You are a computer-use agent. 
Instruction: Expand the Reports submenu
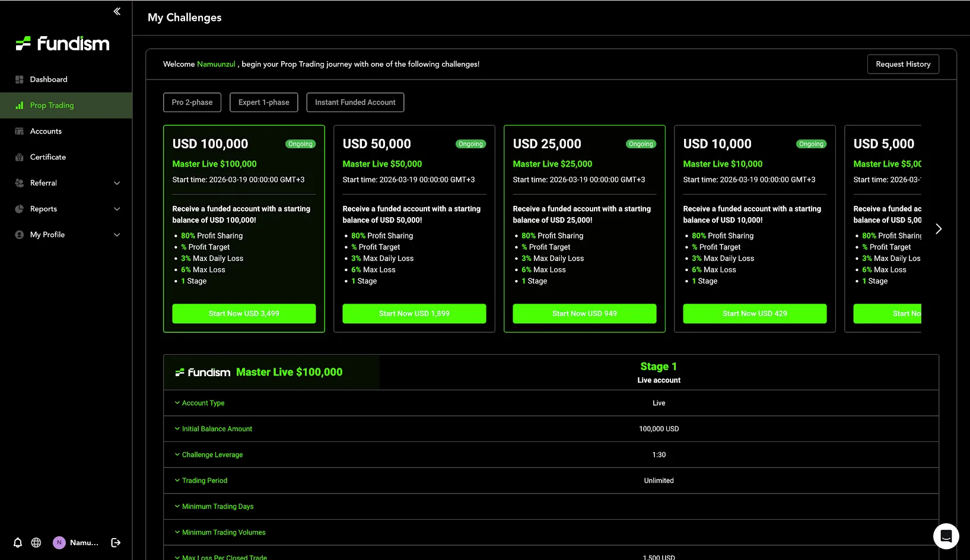pyautogui.click(x=117, y=209)
